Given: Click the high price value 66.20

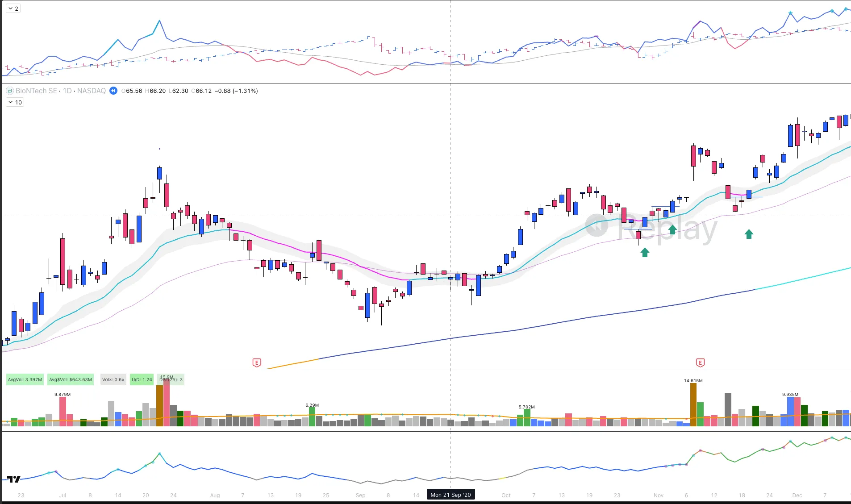Looking at the screenshot, I should [x=157, y=91].
